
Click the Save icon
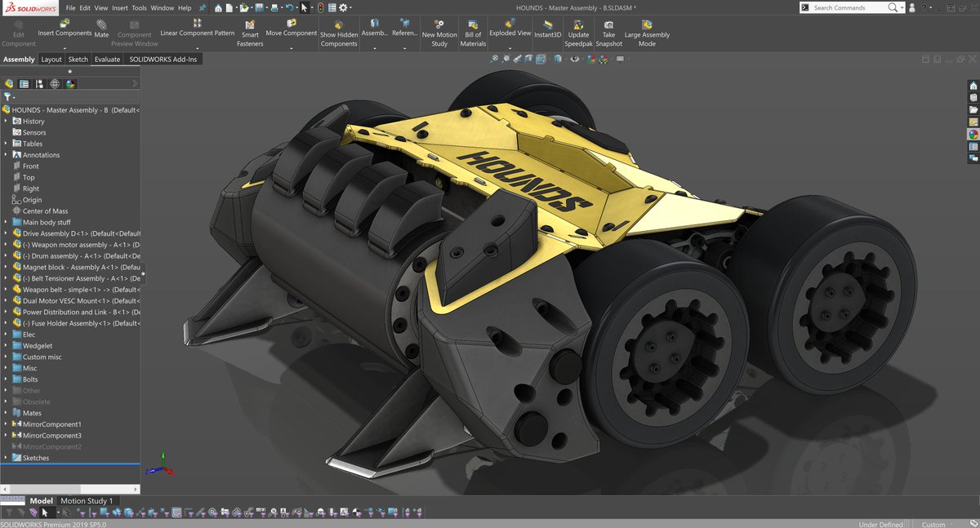[260, 7]
